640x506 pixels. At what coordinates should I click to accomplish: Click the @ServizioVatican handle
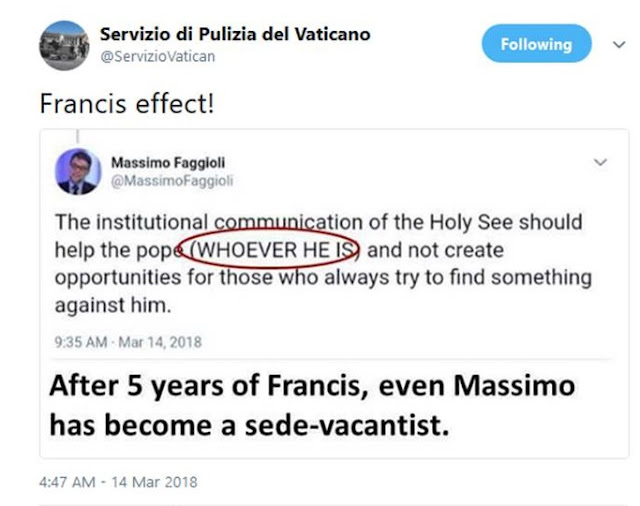click(157, 57)
